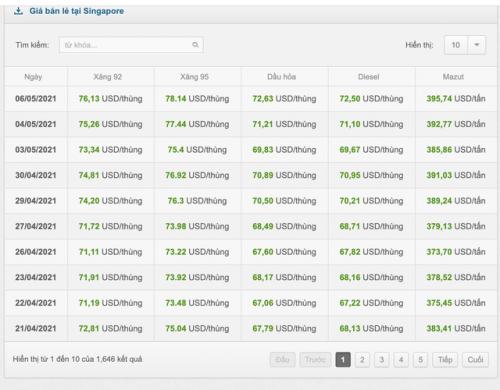Image resolution: width=500 pixels, height=390 pixels.
Task: Open the Hiển thị rows dropdown arrow
Action: tap(477, 45)
